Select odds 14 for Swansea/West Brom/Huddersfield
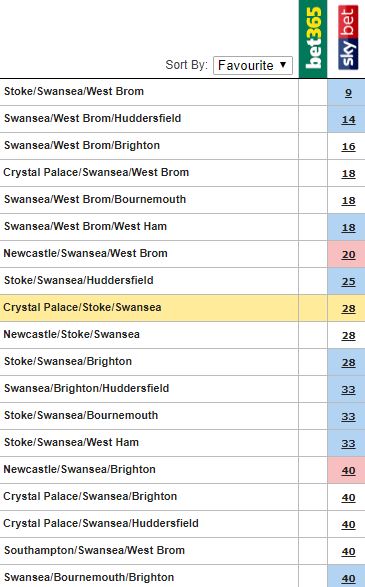The height and width of the screenshot is (587, 365). click(x=348, y=119)
